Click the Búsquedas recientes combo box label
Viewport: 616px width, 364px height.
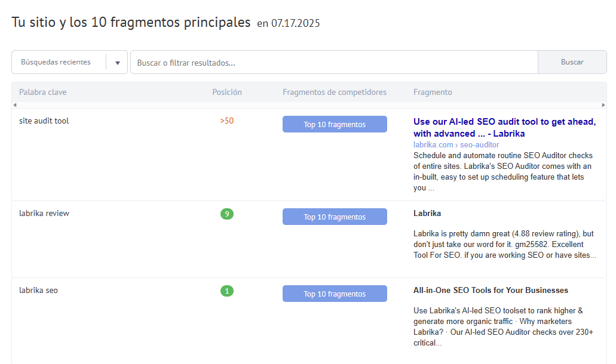point(56,62)
